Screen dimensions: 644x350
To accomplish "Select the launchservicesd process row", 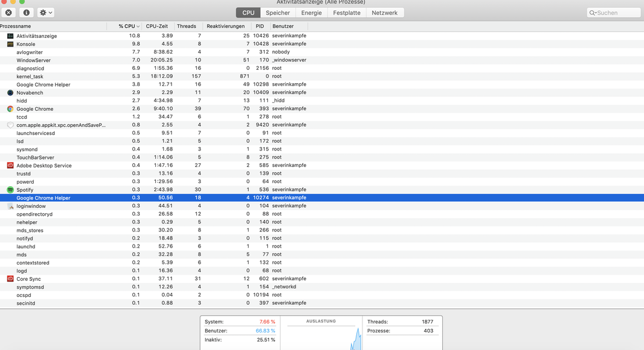I will click(x=322, y=133).
